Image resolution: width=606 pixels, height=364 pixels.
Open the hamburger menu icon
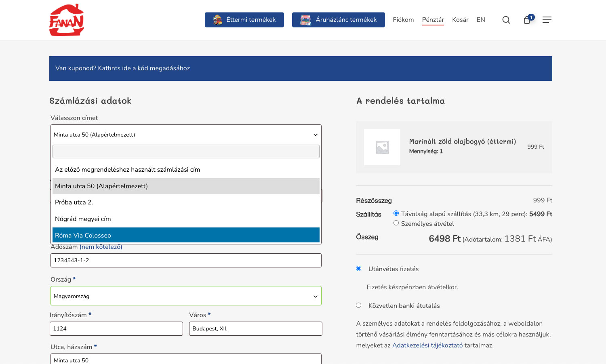click(547, 20)
